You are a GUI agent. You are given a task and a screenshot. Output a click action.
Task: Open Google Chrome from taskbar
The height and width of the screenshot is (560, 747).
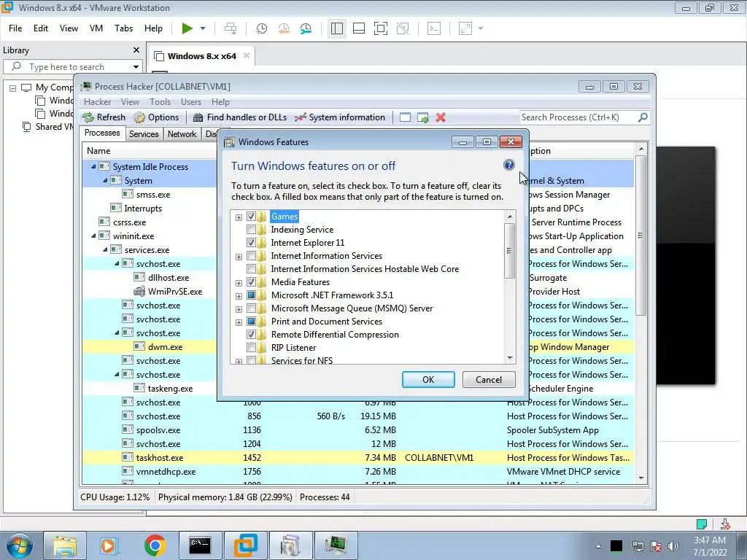point(155,545)
